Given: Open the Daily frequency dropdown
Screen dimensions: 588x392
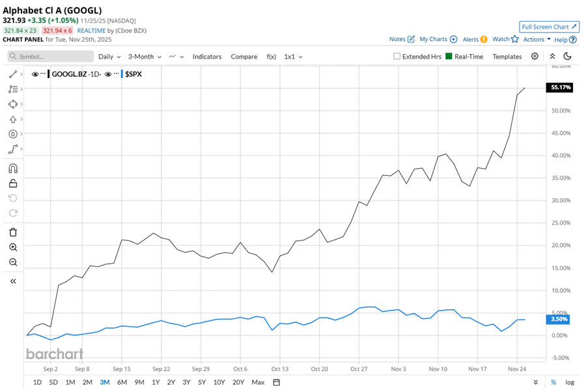Looking at the screenshot, I should [109, 57].
